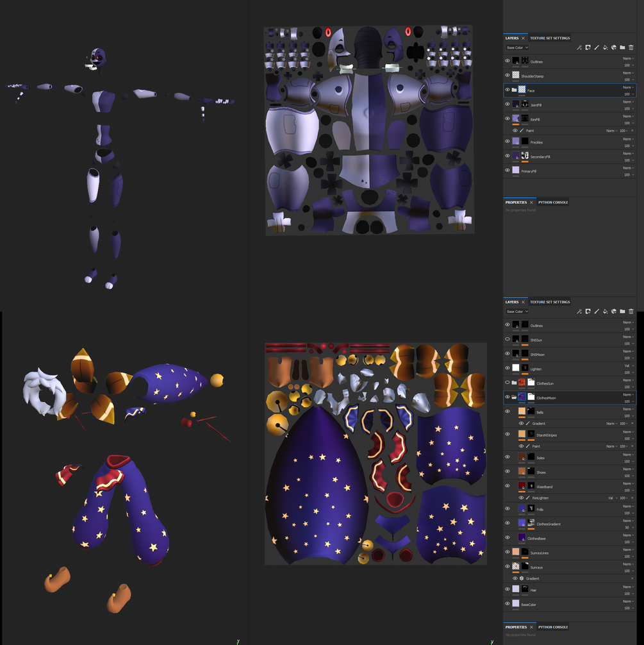The width and height of the screenshot is (644, 645).
Task: Select the RimFill layer
Action: [570, 119]
